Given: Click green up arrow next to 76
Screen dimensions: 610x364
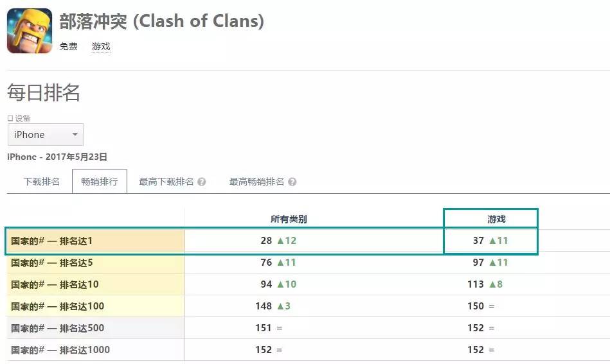Looking at the screenshot, I should click(x=280, y=263).
